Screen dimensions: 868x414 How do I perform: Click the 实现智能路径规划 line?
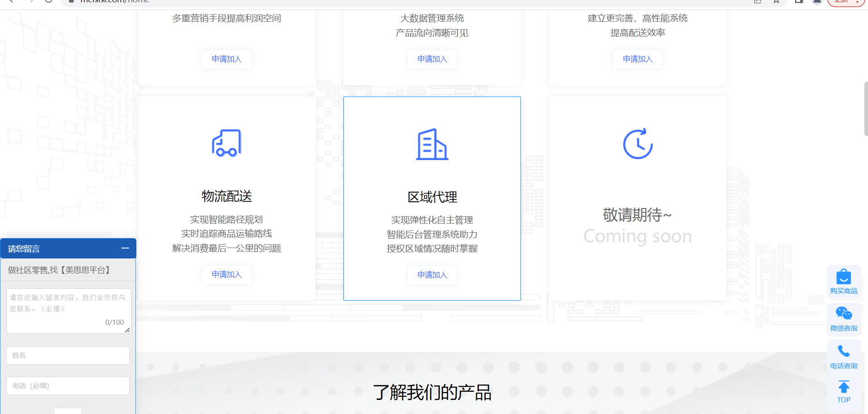pyautogui.click(x=227, y=219)
